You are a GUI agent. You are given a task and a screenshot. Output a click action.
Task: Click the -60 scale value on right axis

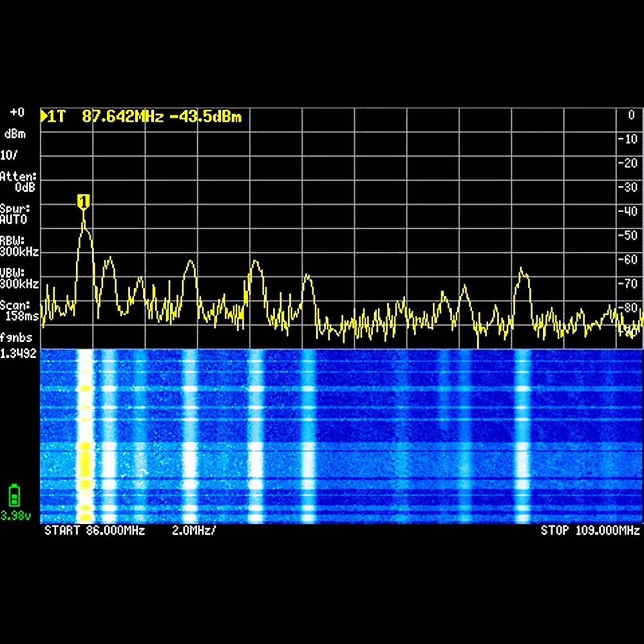pos(628,260)
